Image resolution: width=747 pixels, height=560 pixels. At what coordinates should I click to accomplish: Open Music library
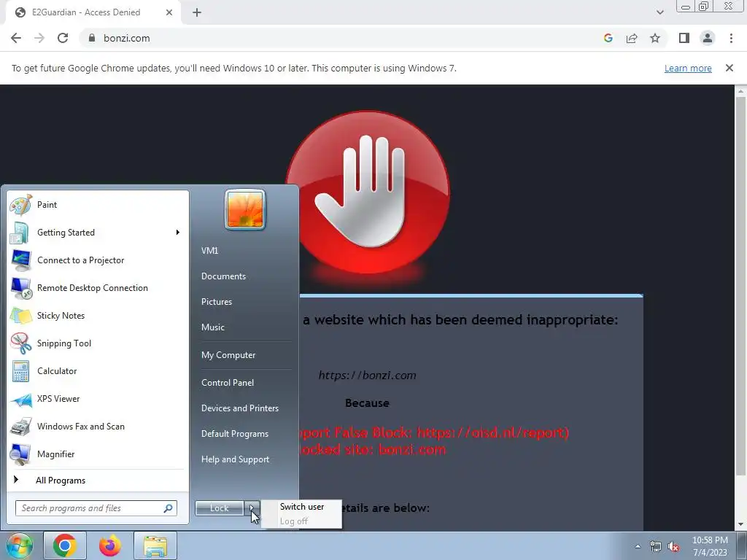click(x=213, y=327)
